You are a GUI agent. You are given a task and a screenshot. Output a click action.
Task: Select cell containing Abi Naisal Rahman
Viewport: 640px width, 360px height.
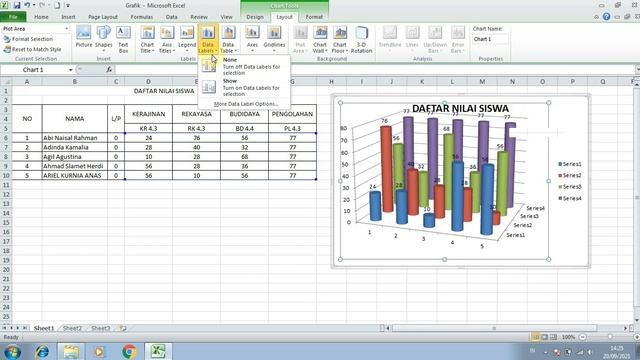click(x=75, y=138)
